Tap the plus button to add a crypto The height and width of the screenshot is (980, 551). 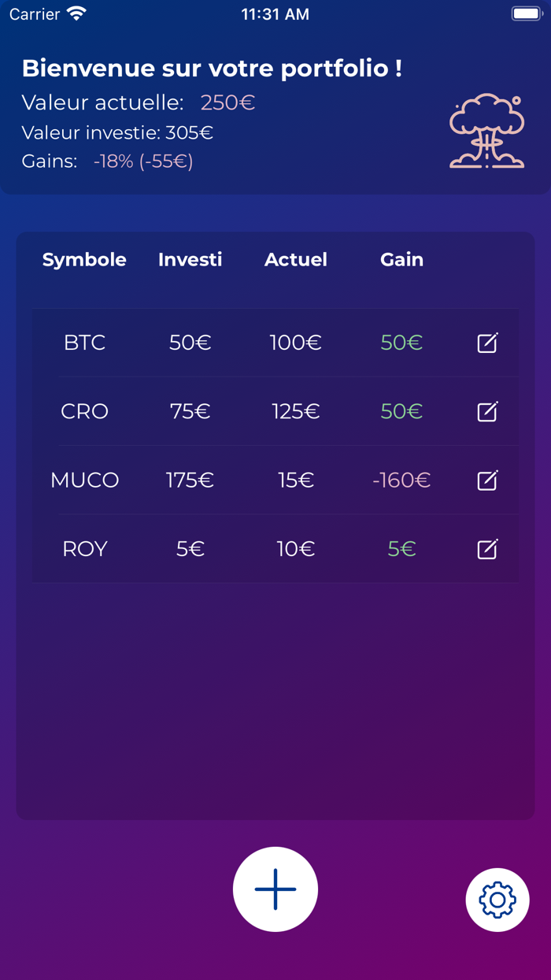[275, 889]
